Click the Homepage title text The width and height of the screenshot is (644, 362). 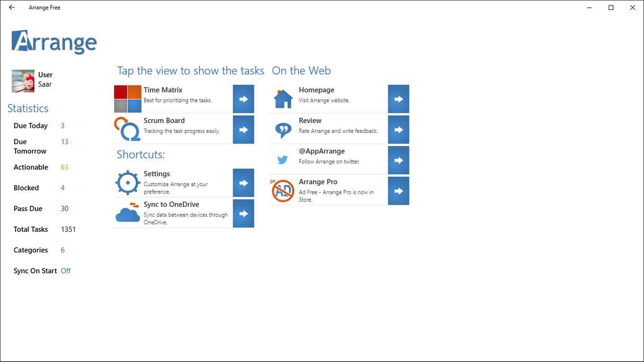coord(316,90)
